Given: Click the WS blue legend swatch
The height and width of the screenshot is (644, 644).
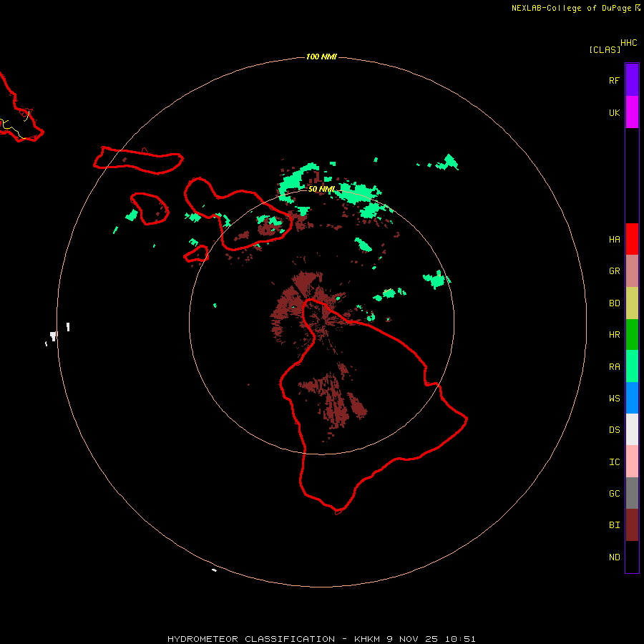Looking at the screenshot, I should [632, 398].
